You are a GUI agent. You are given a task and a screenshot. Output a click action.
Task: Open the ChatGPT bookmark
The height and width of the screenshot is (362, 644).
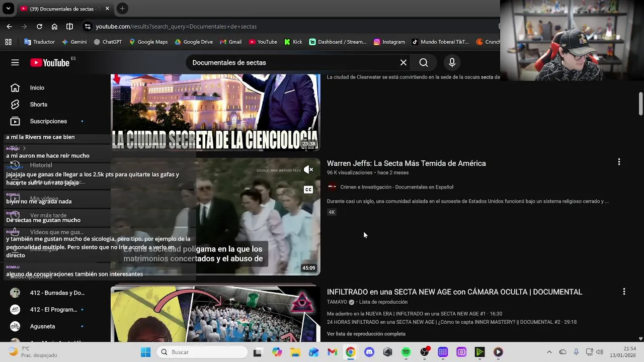(x=108, y=42)
